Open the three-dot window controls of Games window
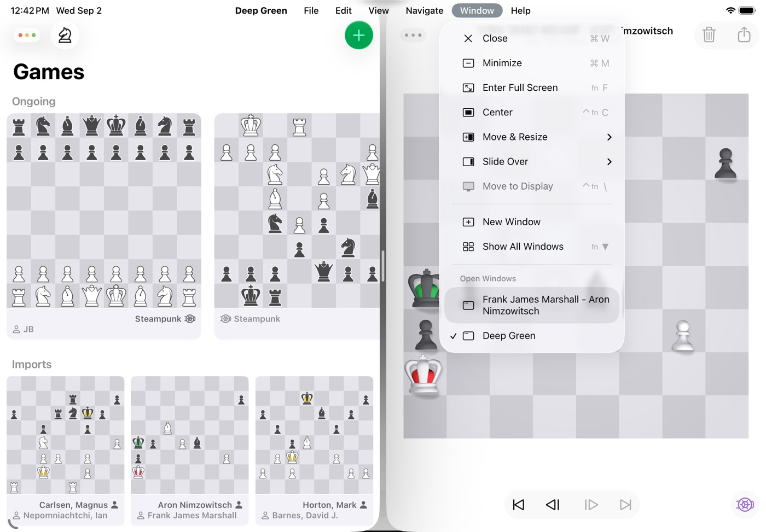Screen dimensions: 766x532 tap(27, 36)
